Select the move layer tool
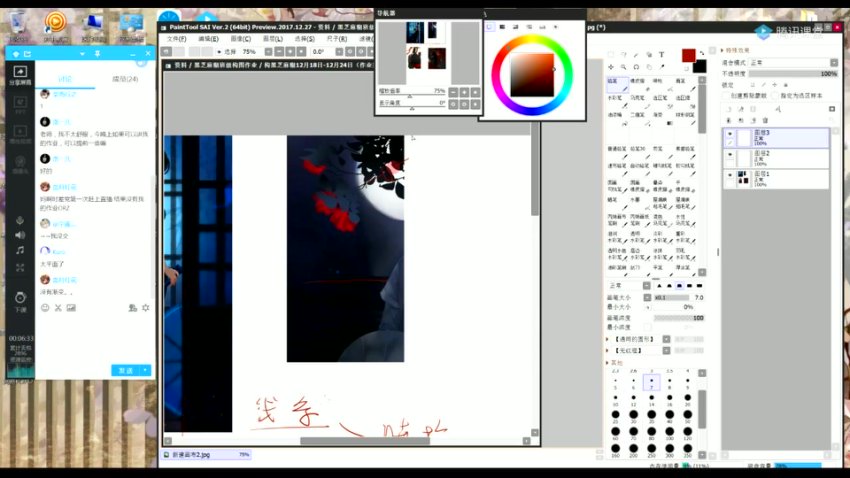 coord(611,67)
